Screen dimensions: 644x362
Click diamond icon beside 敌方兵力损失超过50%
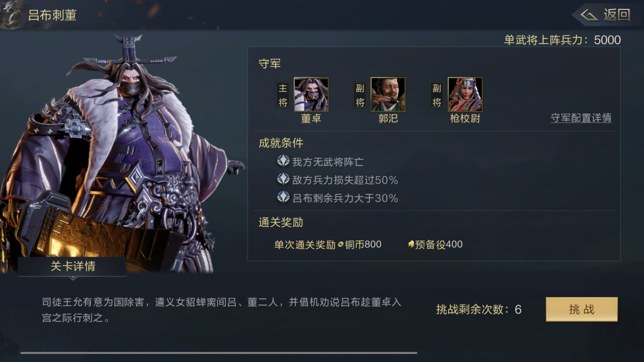pyautogui.click(x=283, y=179)
